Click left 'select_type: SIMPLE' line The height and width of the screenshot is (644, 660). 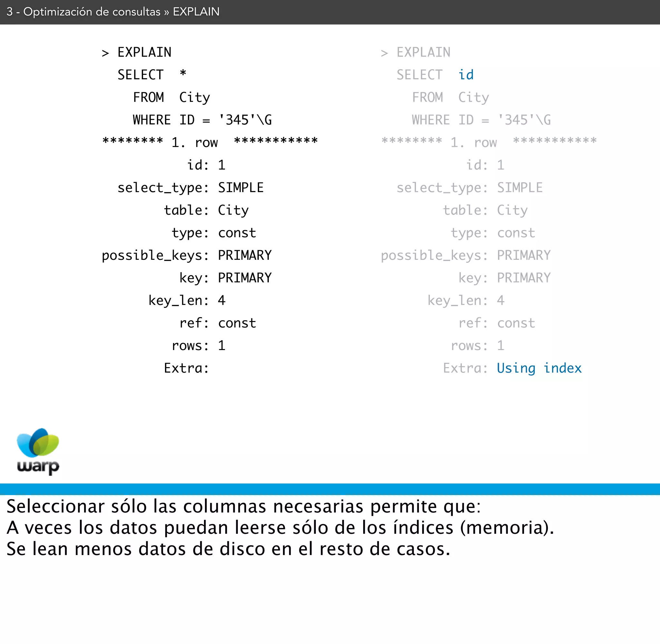coord(190,188)
